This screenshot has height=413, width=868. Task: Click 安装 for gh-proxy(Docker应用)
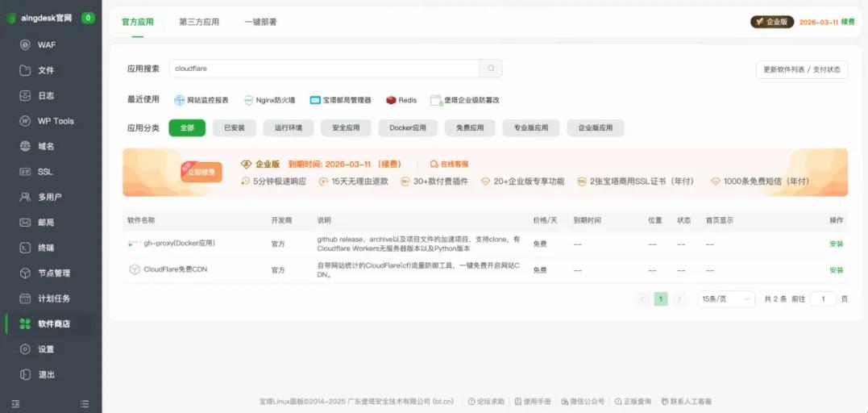[836, 244]
